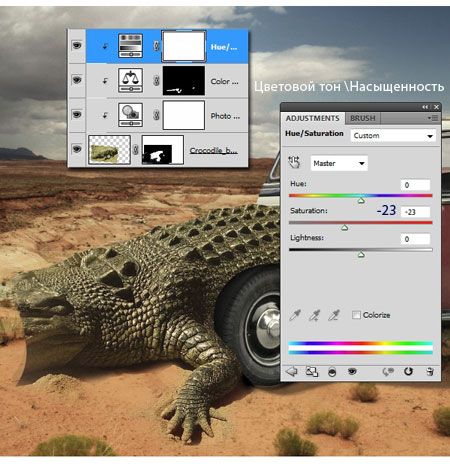The width and height of the screenshot is (450, 464).
Task: Click the reset adjustment defaults icon
Action: pos(408,371)
